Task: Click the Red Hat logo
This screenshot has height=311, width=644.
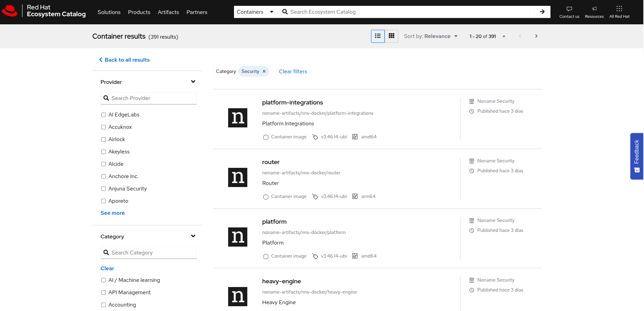Action: 10,11
